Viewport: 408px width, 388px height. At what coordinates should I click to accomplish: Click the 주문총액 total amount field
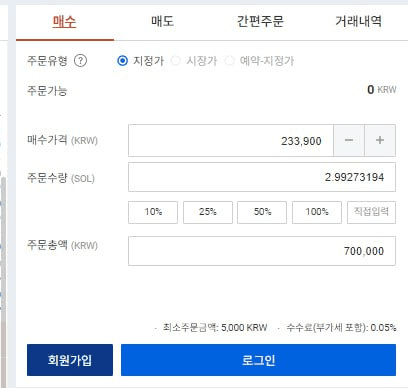coord(262,251)
